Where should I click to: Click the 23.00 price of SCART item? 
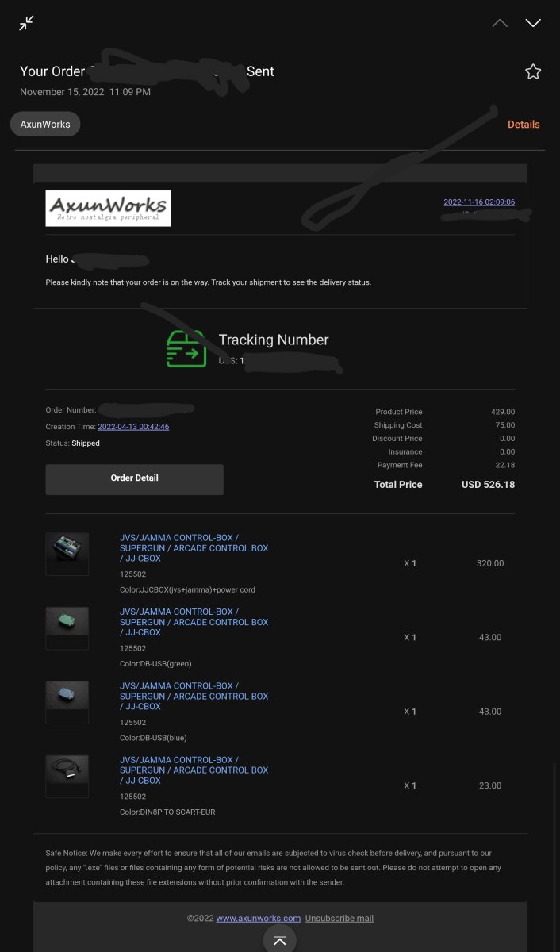tap(489, 785)
